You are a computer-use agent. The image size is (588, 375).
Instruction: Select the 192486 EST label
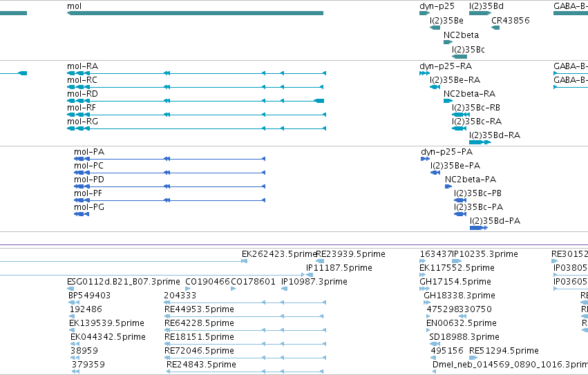(86, 310)
